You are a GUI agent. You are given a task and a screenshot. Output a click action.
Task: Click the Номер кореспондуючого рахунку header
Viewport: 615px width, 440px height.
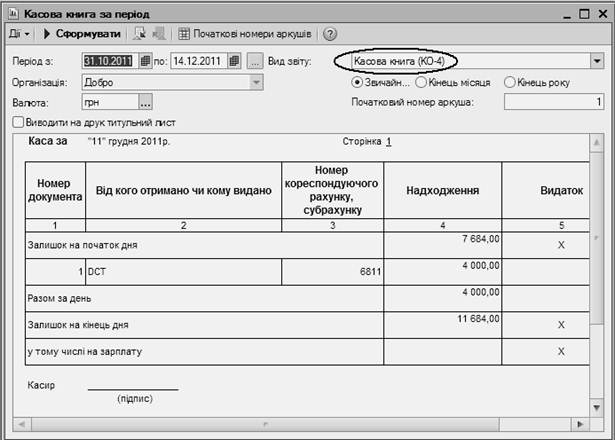coord(332,190)
